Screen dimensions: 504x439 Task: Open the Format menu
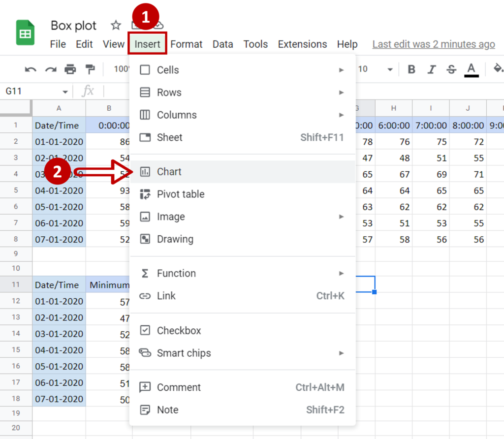[x=186, y=44]
